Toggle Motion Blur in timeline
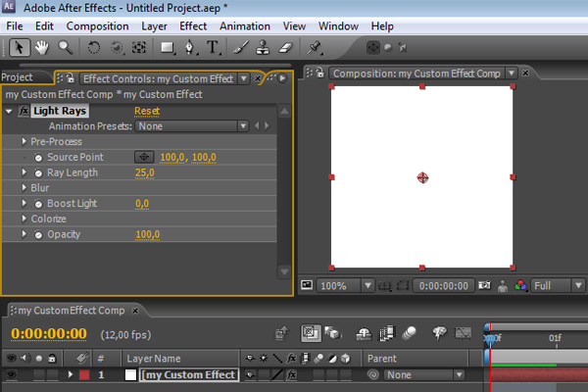The height and width of the screenshot is (392, 588). pyautogui.click(x=409, y=333)
